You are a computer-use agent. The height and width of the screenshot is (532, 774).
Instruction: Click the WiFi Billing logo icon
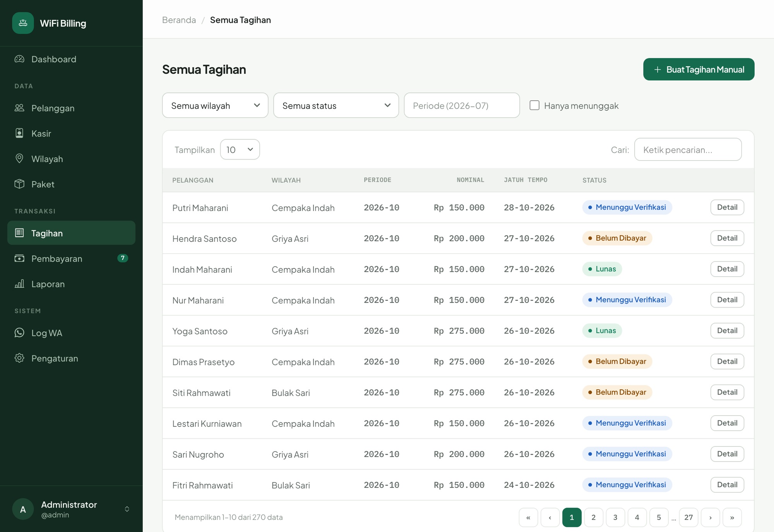tap(23, 23)
